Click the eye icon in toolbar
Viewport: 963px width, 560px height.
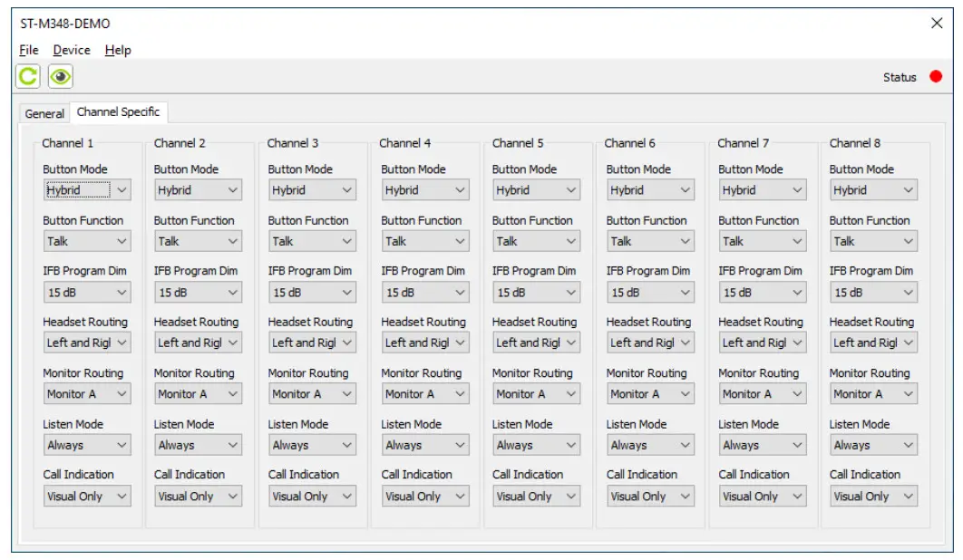coord(61,77)
